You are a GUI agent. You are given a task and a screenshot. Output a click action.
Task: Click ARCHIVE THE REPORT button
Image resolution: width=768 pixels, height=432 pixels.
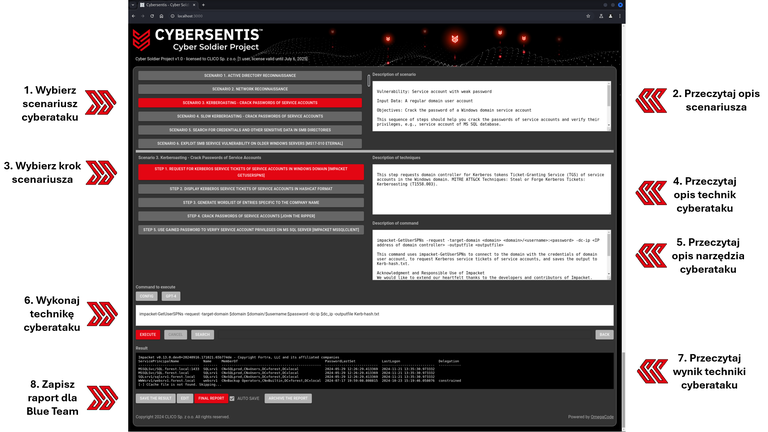click(288, 398)
